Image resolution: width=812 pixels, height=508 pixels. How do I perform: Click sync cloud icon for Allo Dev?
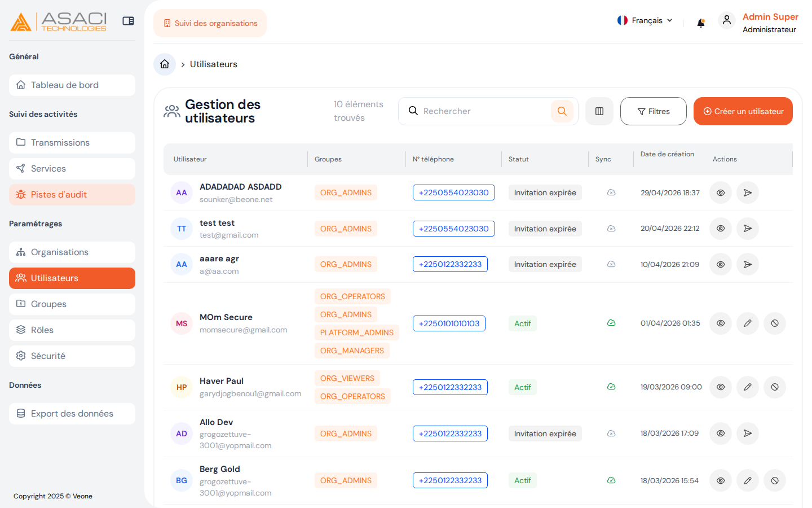pyautogui.click(x=611, y=433)
